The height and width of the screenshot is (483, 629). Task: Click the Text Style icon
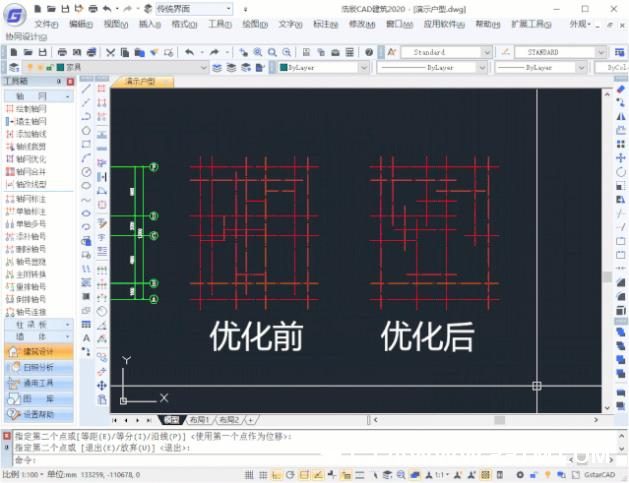392,52
